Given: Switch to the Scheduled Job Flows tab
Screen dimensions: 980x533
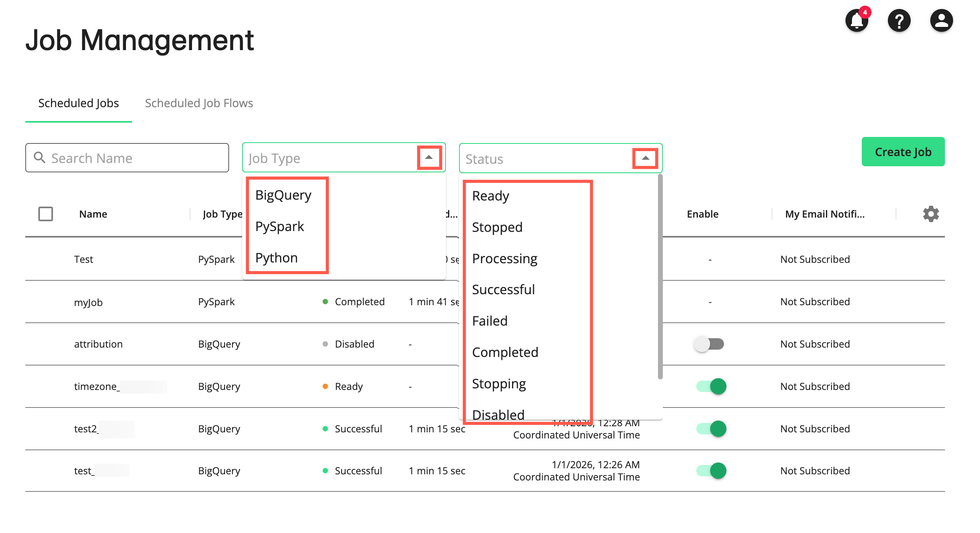Looking at the screenshot, I should 199,103.
